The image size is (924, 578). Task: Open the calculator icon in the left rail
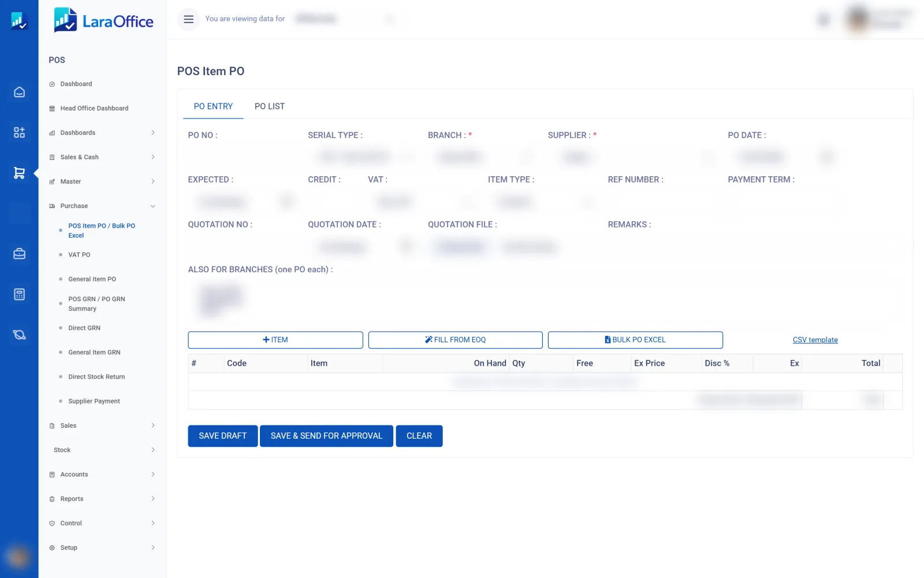point(19,294)
